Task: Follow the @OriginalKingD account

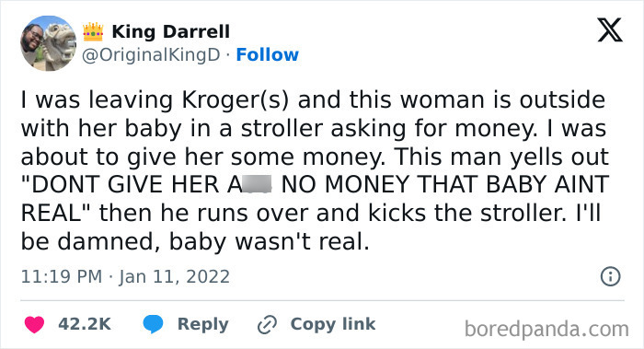Action: pos(268,54)
